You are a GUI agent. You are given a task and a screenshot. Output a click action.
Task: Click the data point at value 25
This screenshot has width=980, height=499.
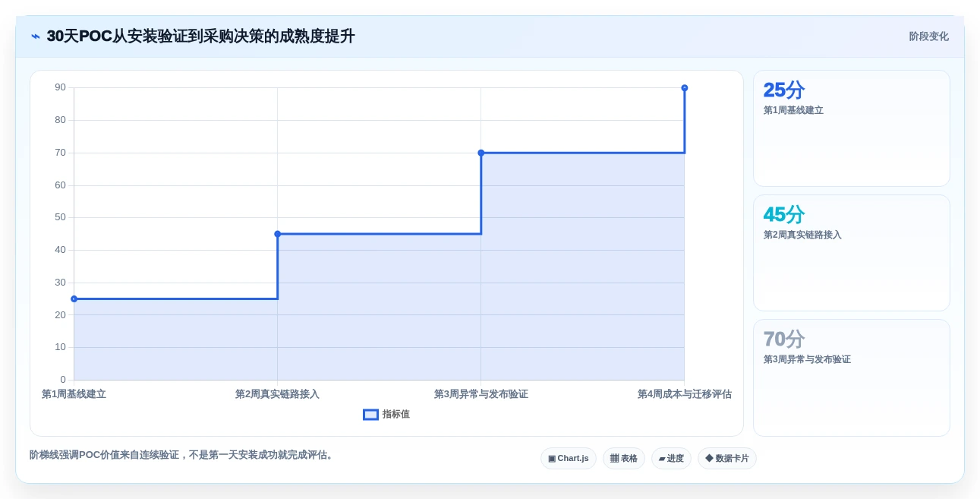pyautogui.click(x=74, y=299)
